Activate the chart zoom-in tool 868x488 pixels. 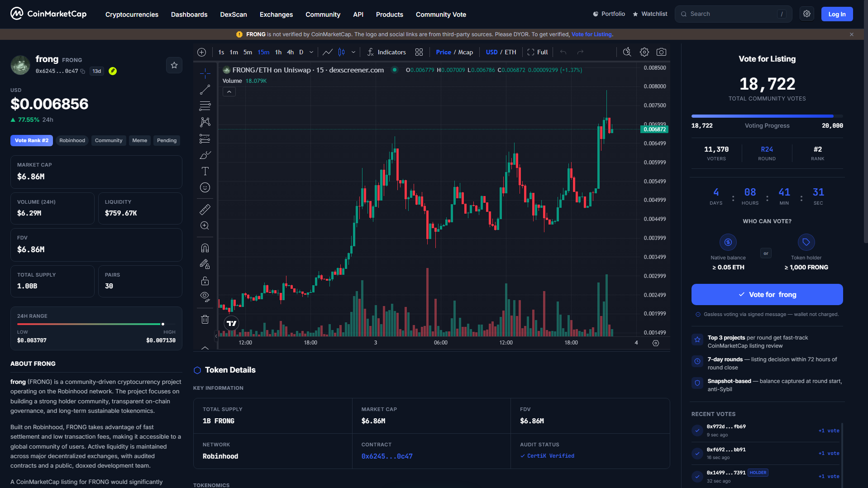[205, 225]
